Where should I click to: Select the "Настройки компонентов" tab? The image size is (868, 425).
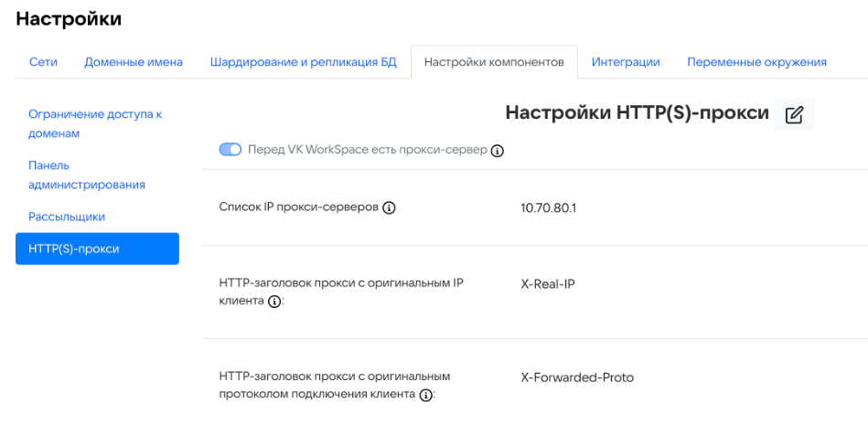(494, 62)
